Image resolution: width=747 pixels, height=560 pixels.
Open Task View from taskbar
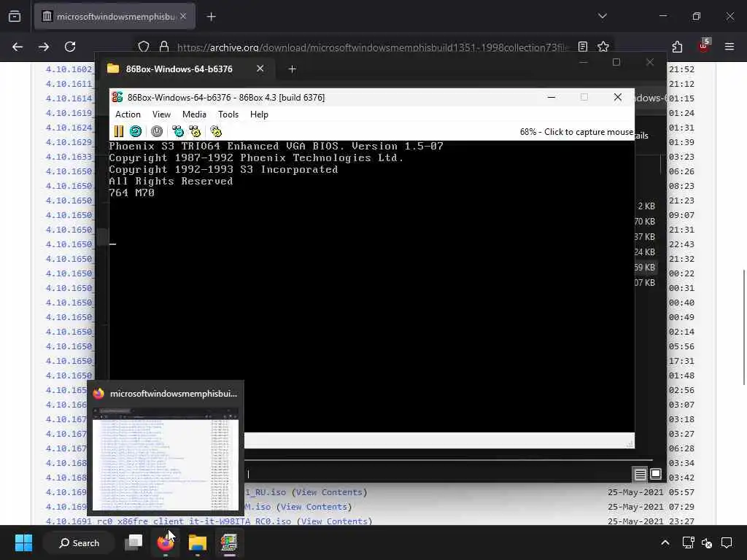click(133, 542)
